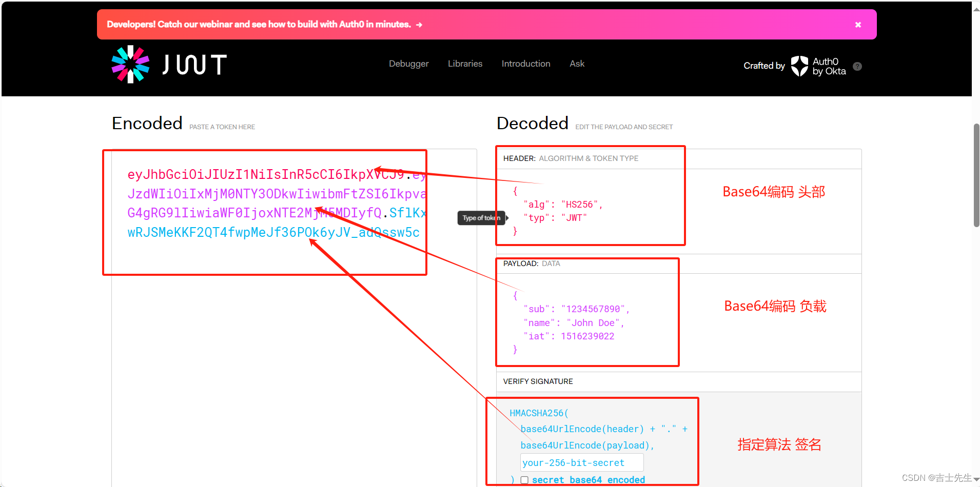Click the "alg": "HS256" header line
The image size is (980, 487).
(x=563, y=205)
